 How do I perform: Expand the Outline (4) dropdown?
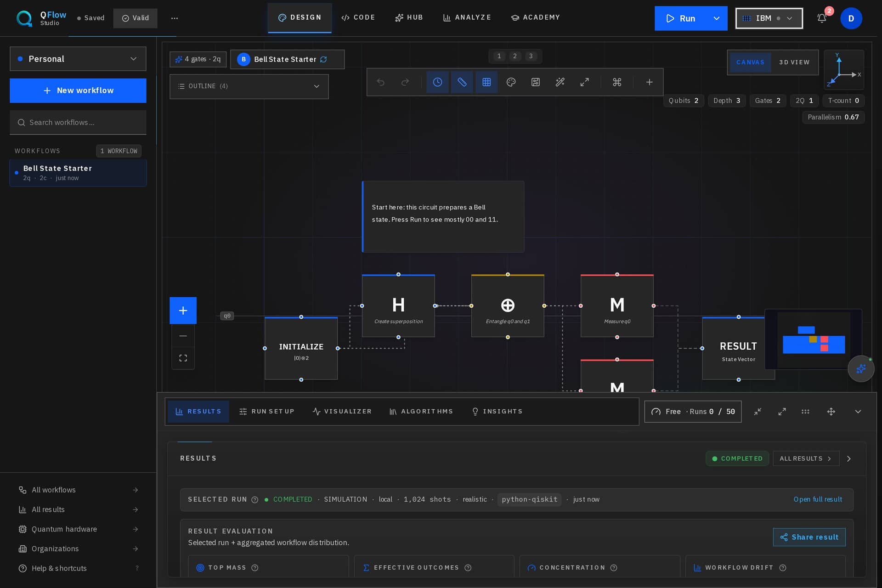pos(249,86)
